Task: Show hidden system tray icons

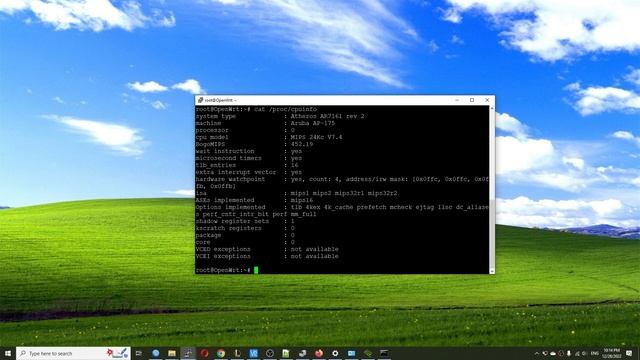Action: [537, 353]
